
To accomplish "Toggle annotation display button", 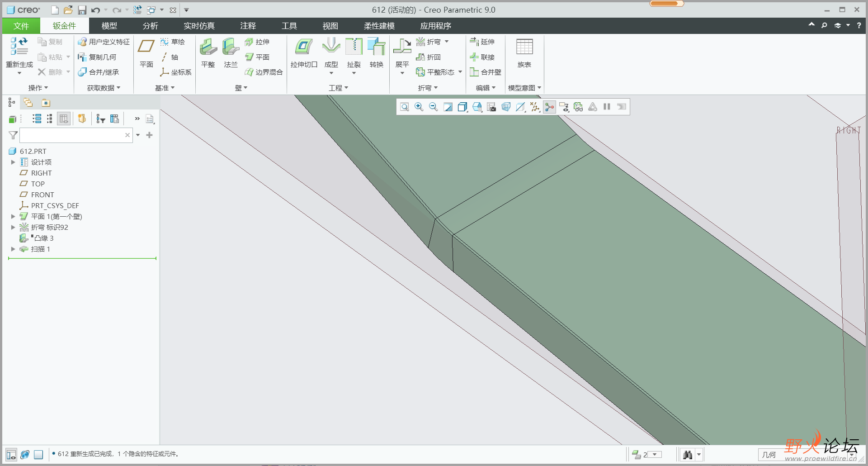I will tap(564, 107).
